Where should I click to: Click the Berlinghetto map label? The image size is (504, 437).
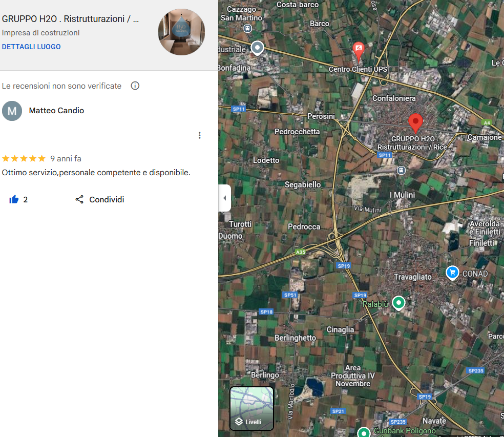point(295,338)
